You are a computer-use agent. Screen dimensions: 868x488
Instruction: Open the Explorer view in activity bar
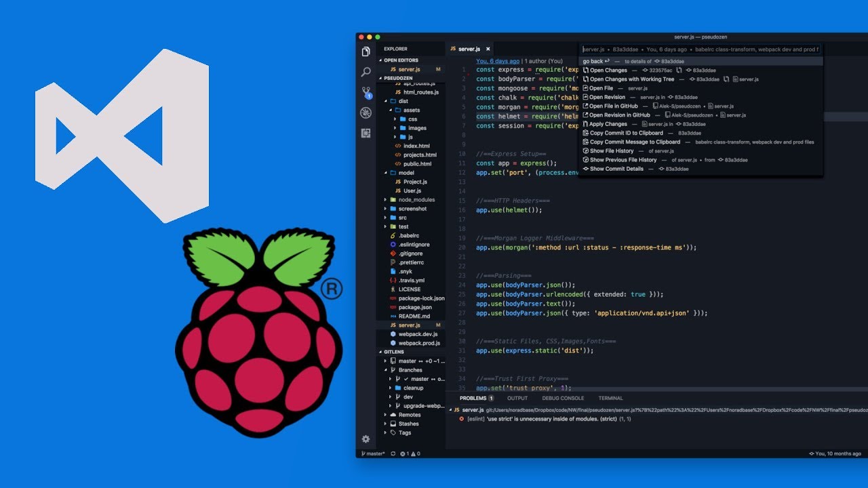(366, 52)
